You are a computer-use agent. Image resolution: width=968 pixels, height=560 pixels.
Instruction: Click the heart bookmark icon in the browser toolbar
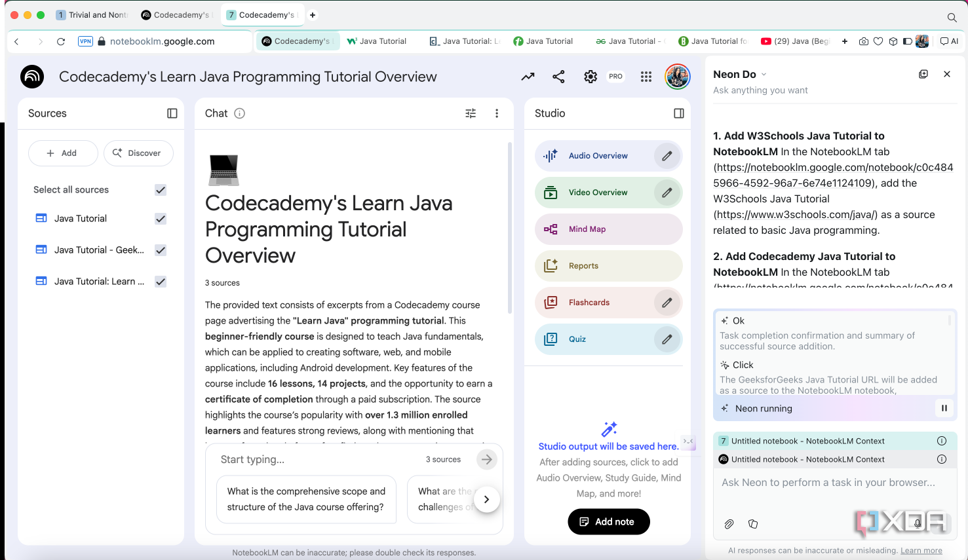coord(878,41)
